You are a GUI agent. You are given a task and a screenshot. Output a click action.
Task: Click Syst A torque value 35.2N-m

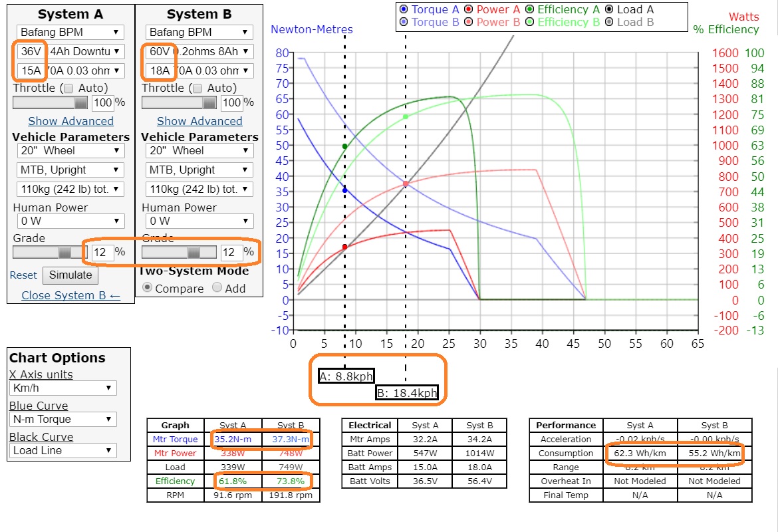pos(233,439)
